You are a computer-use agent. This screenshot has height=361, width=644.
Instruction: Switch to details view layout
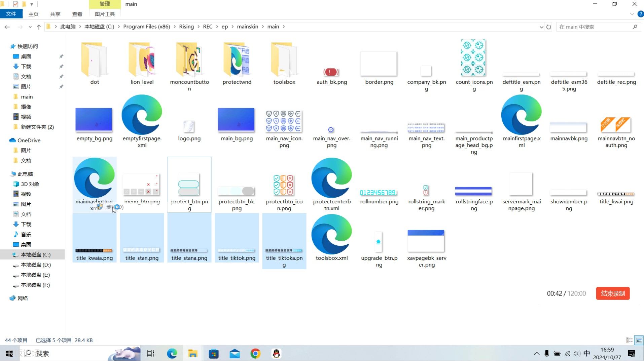click(x=629, y=340)
